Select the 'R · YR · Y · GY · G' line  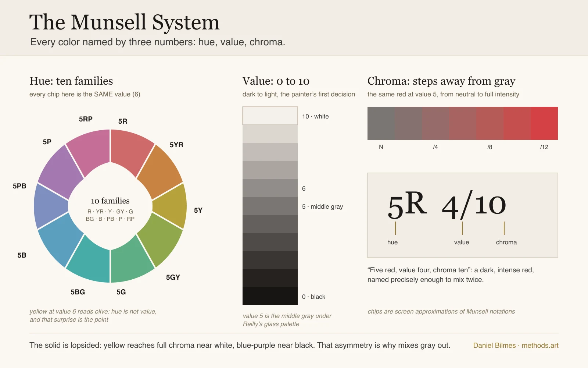[110, 212]
